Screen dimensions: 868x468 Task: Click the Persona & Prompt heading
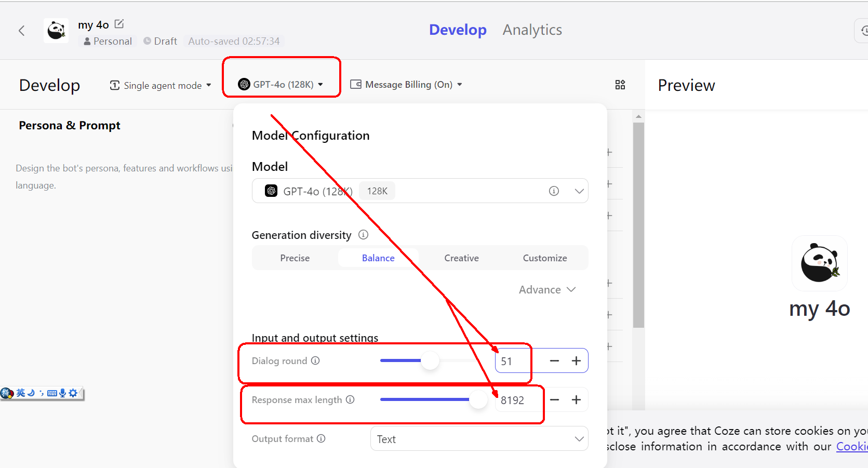coord(70,125)
